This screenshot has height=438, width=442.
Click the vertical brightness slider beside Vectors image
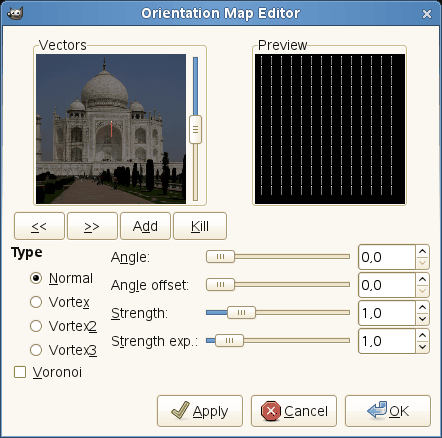195,130
